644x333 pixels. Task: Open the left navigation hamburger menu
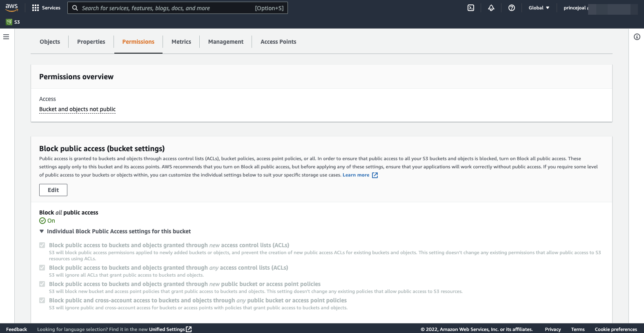[x=6, y=37]
